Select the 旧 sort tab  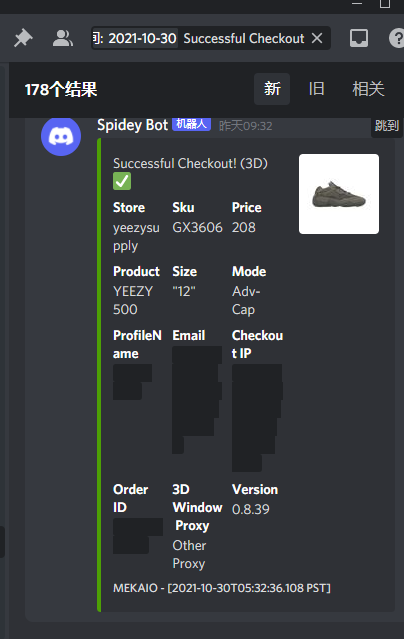(316, 89)
